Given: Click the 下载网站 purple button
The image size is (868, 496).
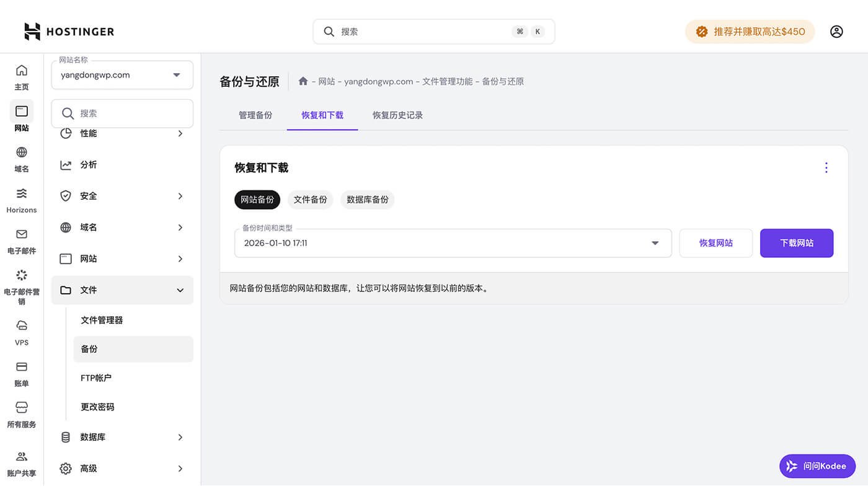Looking at the screenshot, I should (796, 243).
